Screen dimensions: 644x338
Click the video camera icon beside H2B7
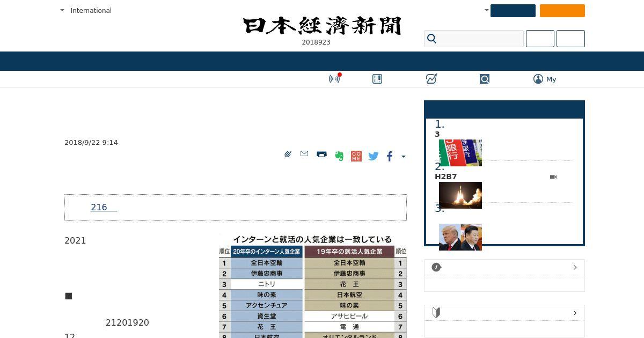[553, 177]
